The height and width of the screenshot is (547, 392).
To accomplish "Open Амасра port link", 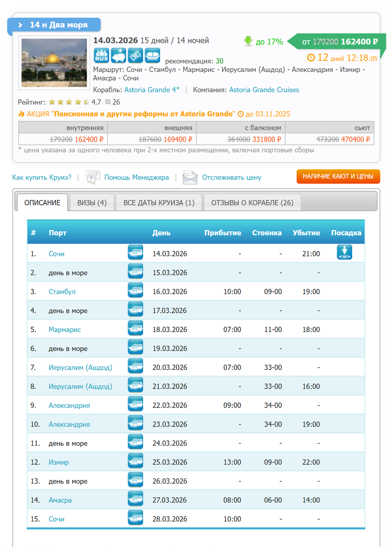I will point(60,500).
